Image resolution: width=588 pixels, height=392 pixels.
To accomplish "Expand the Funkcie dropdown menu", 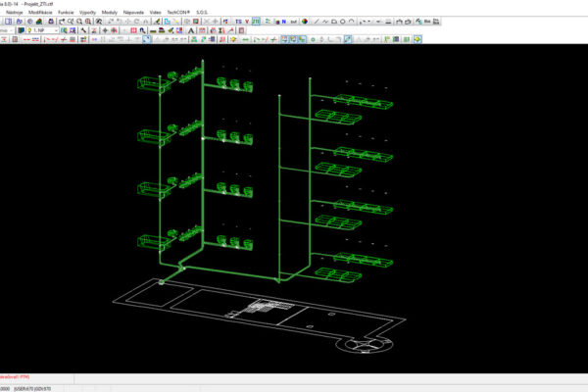I will point(67,11).
